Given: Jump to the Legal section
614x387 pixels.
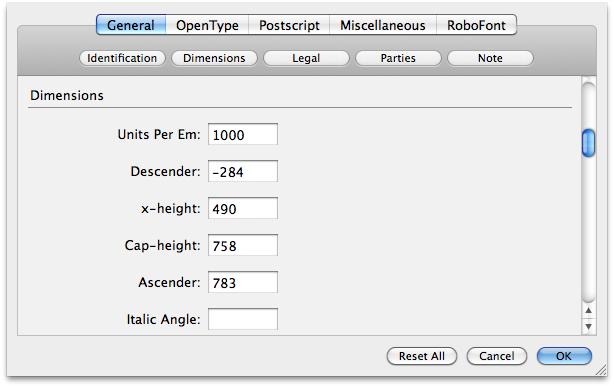Looking at the screenshot, I should (x=306, y=58).
